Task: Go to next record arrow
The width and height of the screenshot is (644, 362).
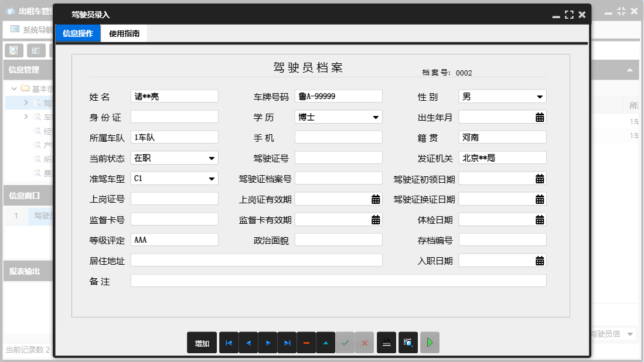Action: click(x=268, y=343)
